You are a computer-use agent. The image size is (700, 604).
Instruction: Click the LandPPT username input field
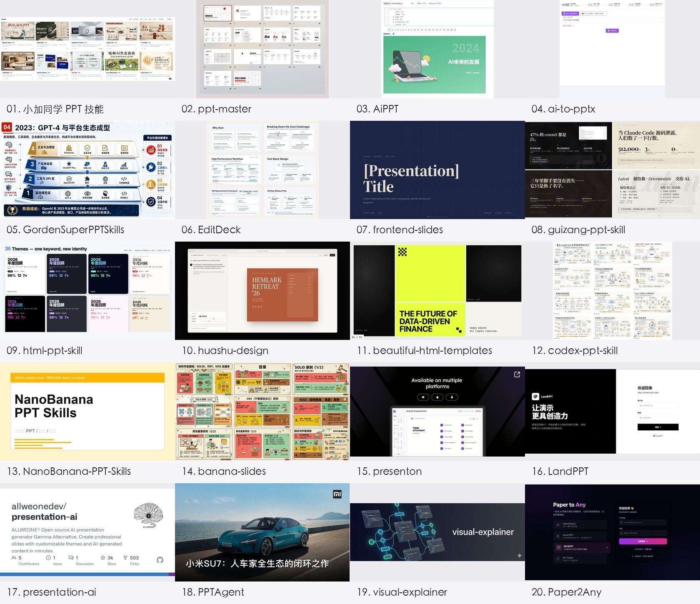pos(658,405)
